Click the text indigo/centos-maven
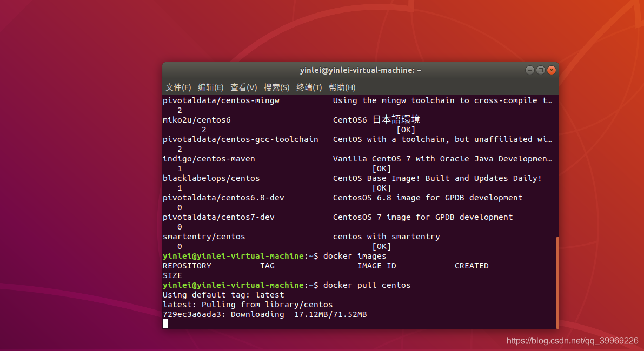This screenshot has width=644, height=351. click(209, 159)
